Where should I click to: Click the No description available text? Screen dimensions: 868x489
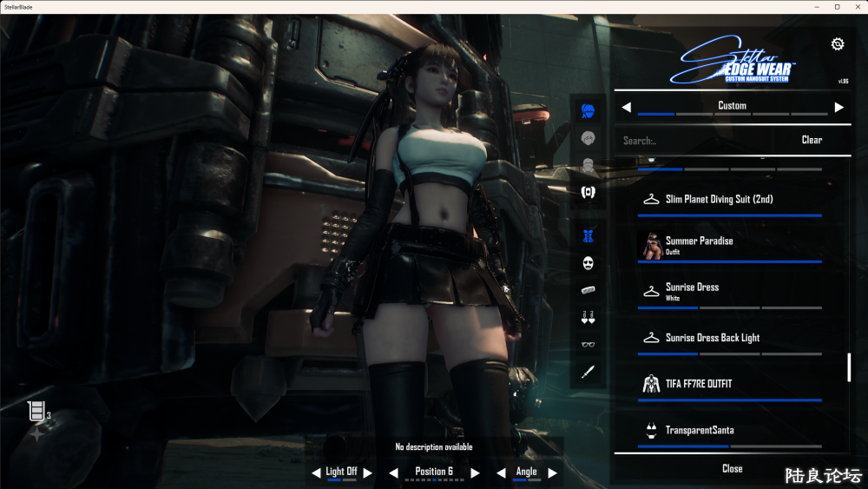tap(434, 447)
